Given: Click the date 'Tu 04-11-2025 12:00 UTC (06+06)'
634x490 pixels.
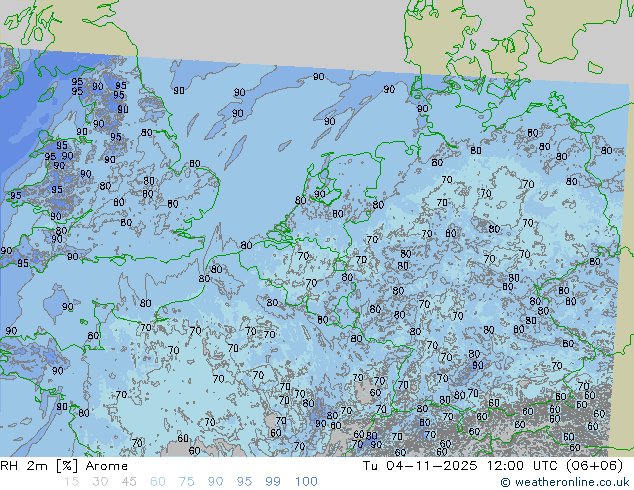Looking at the screenshot, I should tap(492, 466).
